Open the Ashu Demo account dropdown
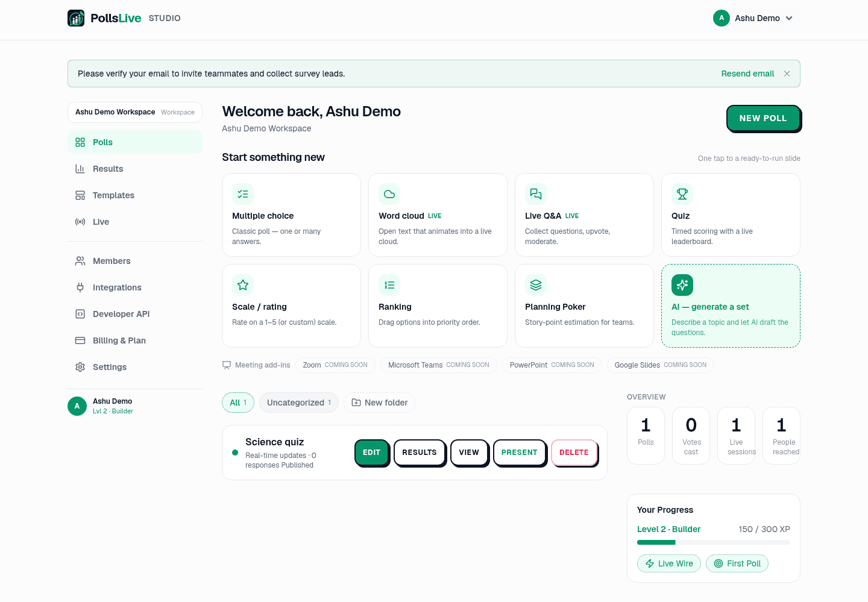Image resolution: width=868 pixels, height=602 pixels. coord(753,18)
